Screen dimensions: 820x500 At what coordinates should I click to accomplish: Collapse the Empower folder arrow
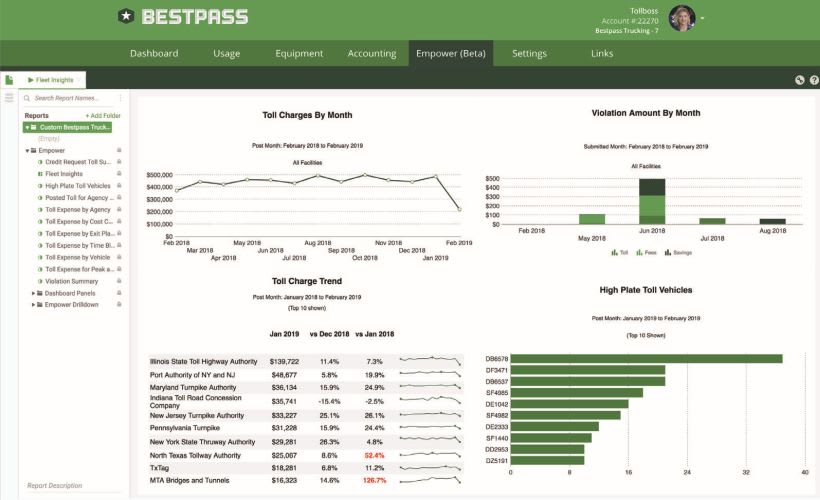(27, 151)
